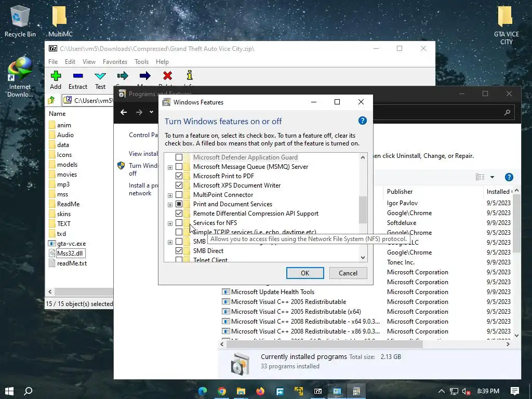Open the view options dropdown arrow
The image size is (532, 399).
pos(492,177)
